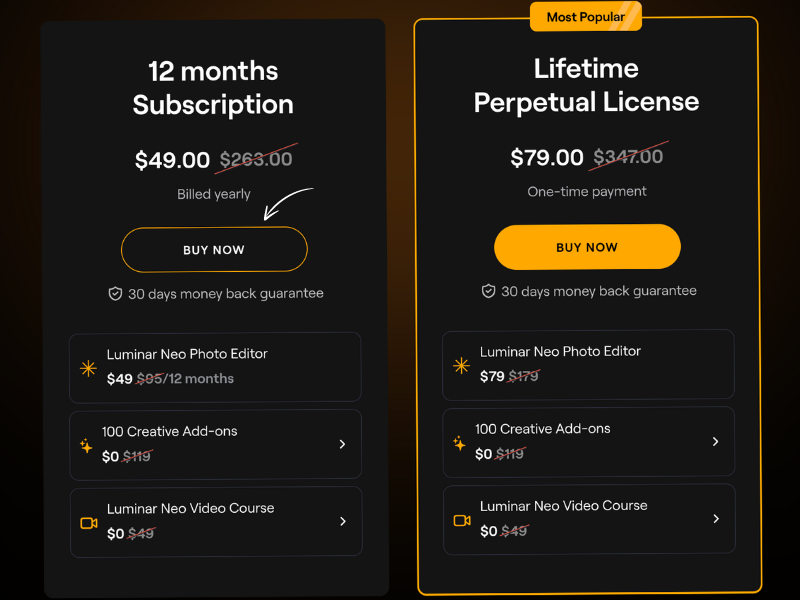Click Buy Now for 12 months Subscription
The height and width of the screenshot is (600, 800).
coord(214,249)
